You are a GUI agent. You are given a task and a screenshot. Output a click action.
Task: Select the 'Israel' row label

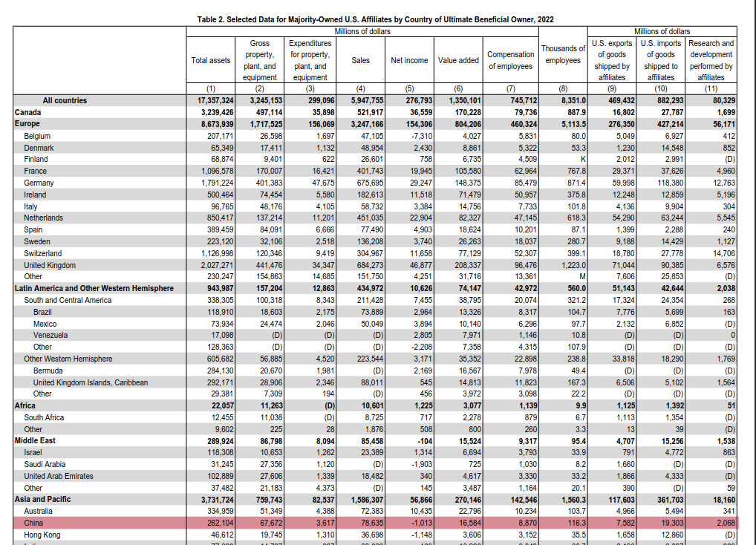[33, 452]
